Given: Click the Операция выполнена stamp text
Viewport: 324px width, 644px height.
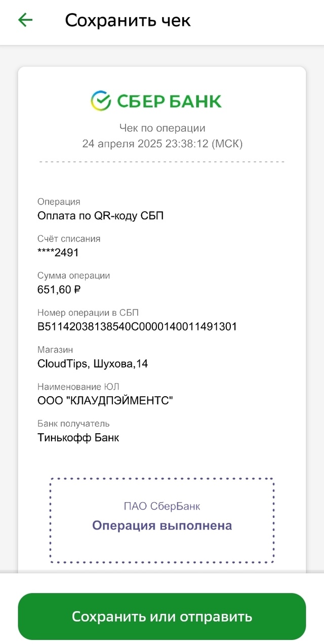Looking at the screenshot, I should (x=162, y=525).
